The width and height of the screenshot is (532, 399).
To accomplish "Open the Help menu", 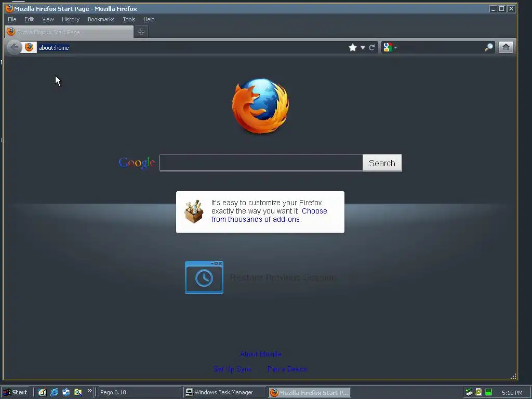I will tap(149, 19).
